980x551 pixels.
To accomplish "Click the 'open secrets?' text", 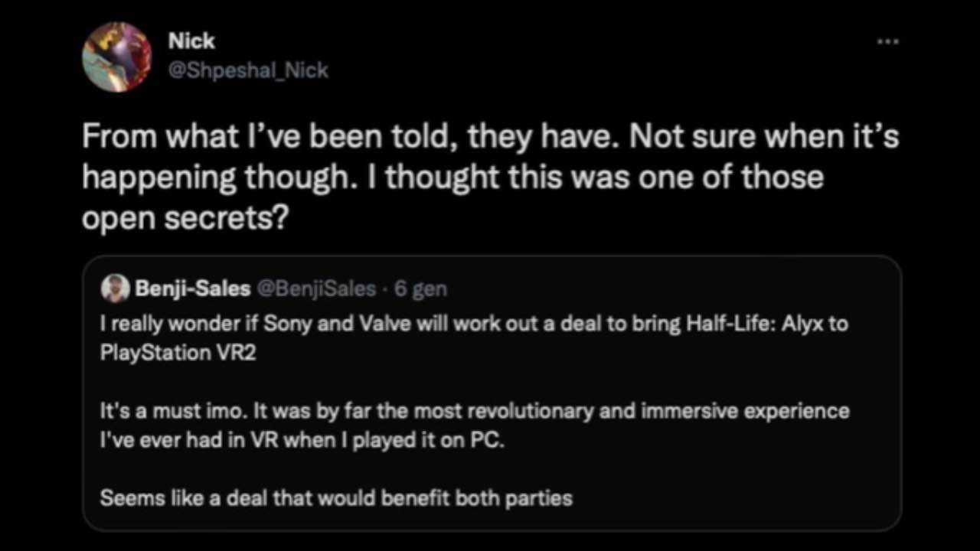I will click(185, 218).
